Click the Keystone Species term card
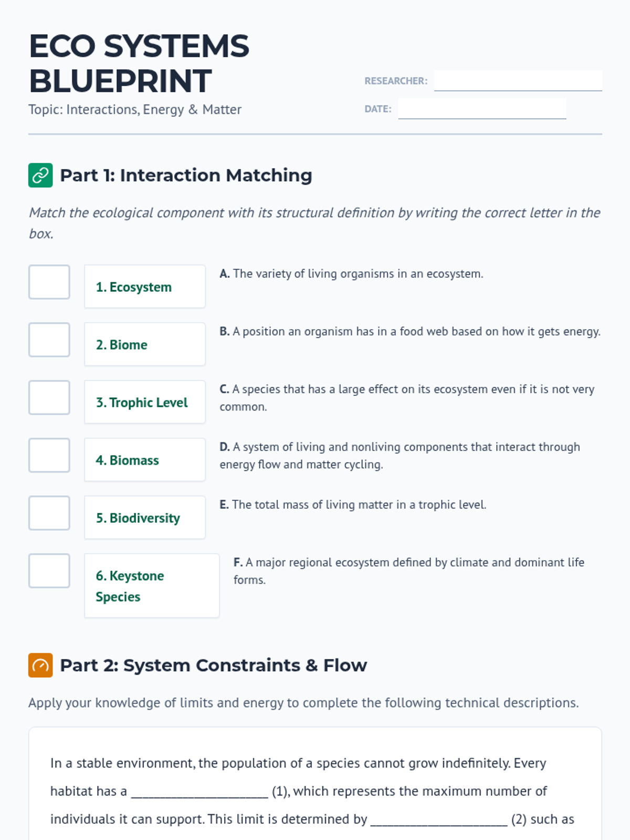 pos(152,586)
